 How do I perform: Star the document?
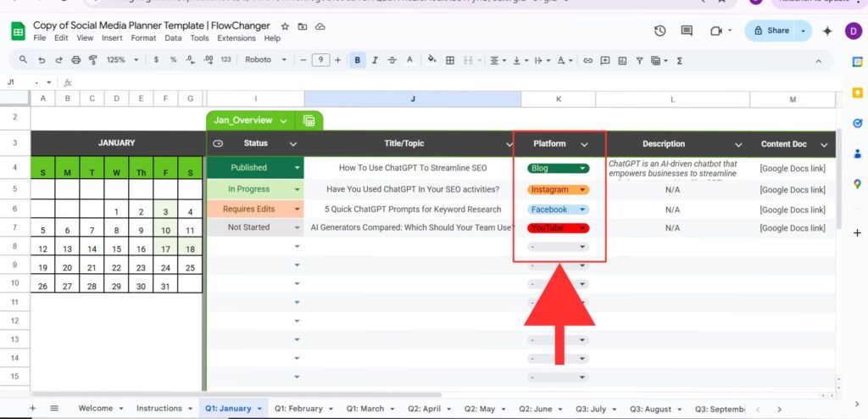285,26
